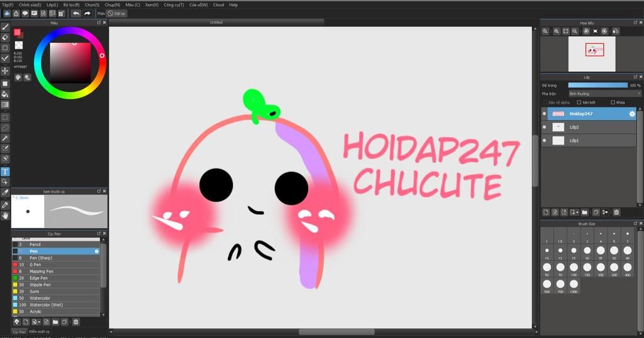This screenshot has height=338, width=644.
Task: Click the new layer icon in layer panel
Action: 546,212
